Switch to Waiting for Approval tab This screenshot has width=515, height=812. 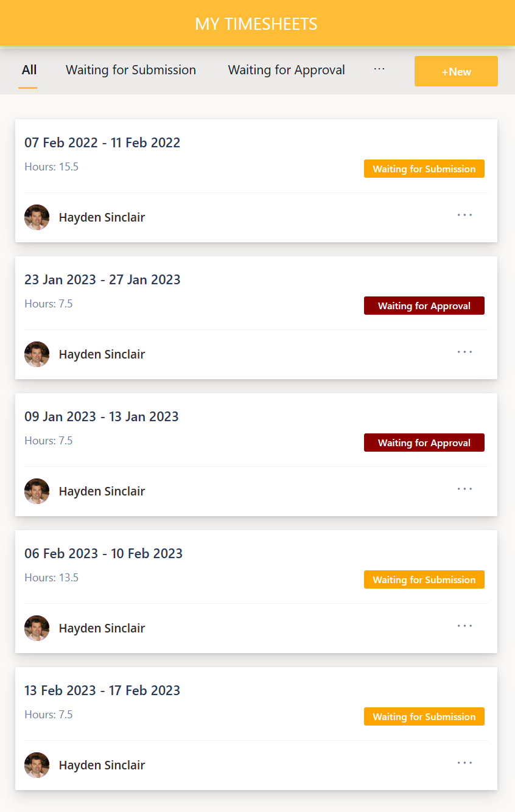pos(286,70)
